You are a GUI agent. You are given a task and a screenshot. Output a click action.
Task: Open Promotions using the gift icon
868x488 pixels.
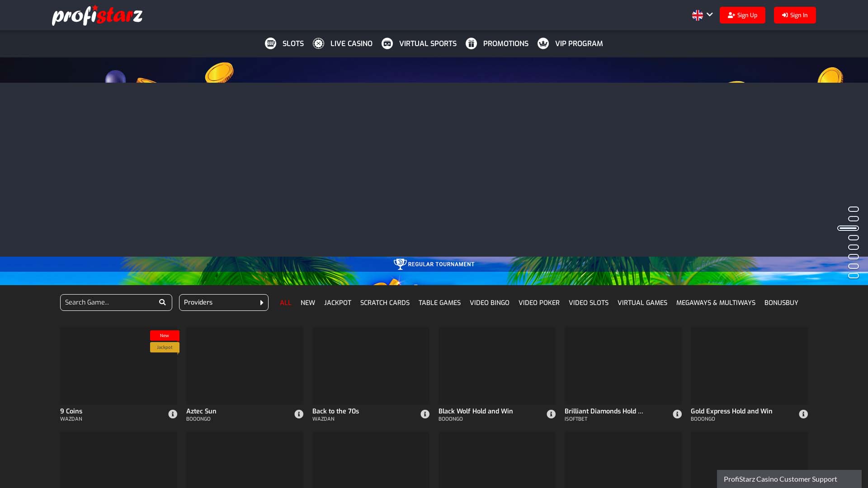tap(472, 43)
